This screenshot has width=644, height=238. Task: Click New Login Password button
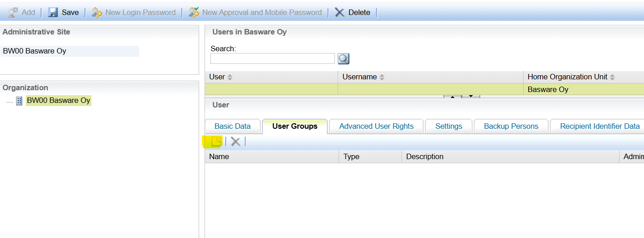[134, 12]
